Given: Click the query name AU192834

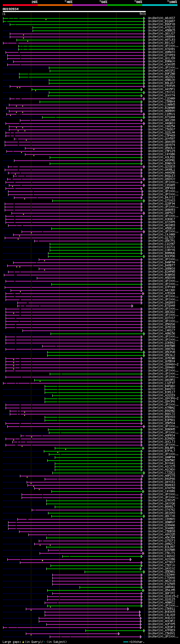Looking at the screenshot, I should 11,9.
